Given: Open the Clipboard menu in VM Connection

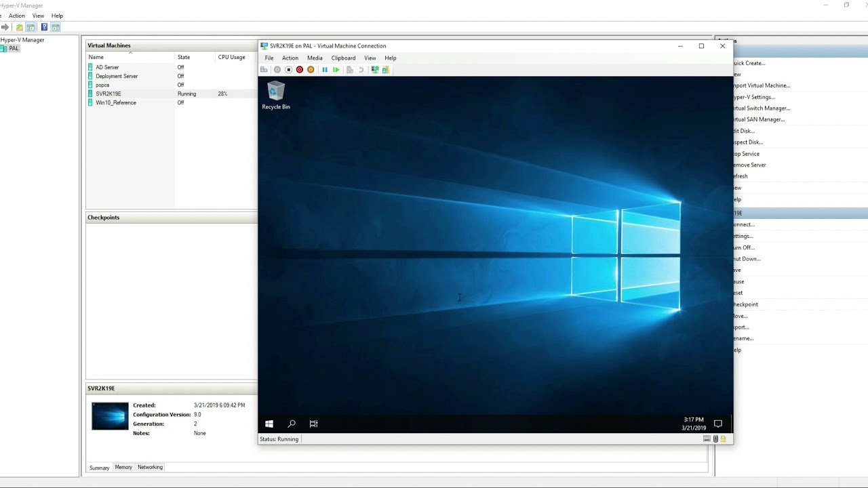Looking at the screenshot, I should 343,58.
